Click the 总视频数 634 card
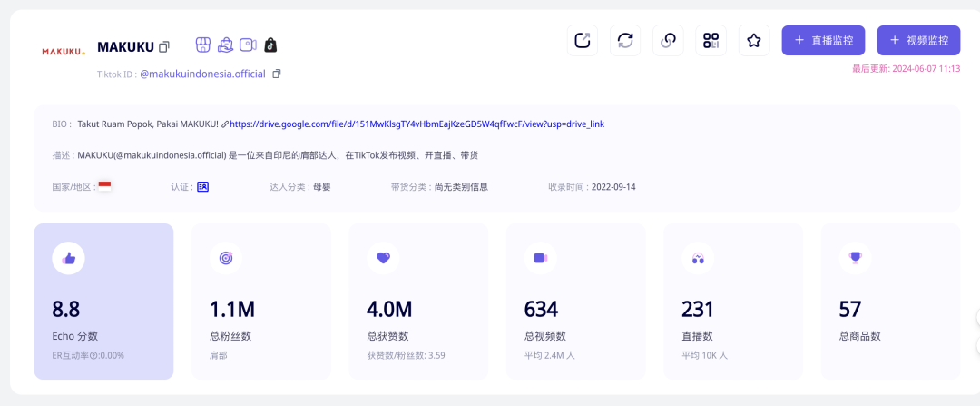980x406 pixels. (575, 301)
